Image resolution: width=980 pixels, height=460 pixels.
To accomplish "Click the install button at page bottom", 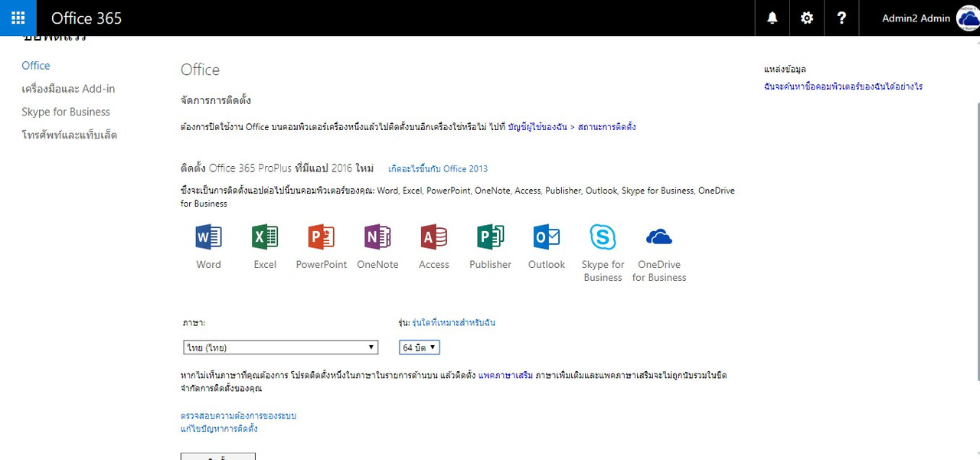I will tap(218, 456).
